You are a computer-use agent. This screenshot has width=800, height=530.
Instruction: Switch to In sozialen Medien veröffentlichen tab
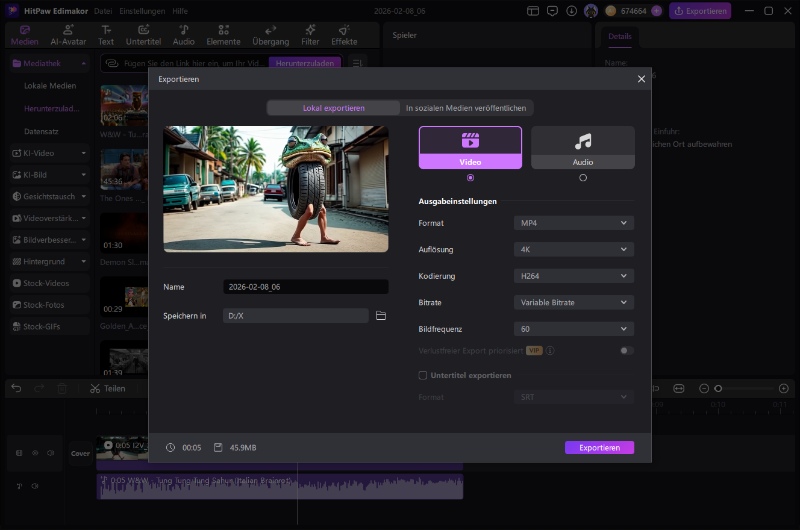pyautogui.click(x=465, y=108)
